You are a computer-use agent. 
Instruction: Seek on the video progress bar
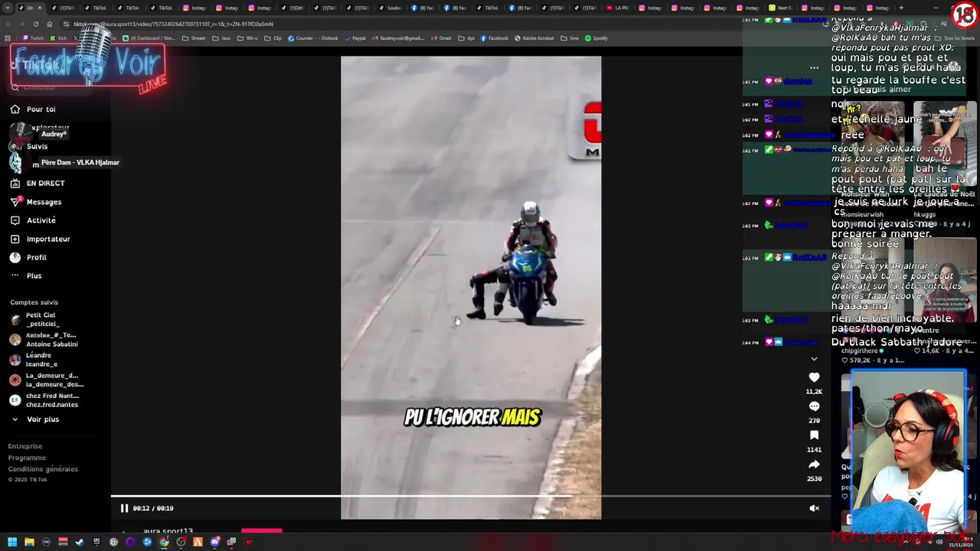click(471, 497)
